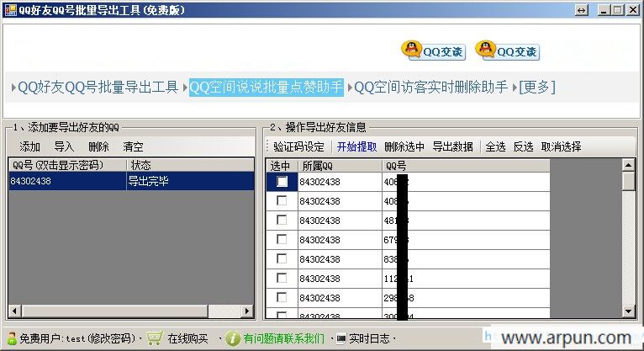Click 反选 to invert selection
This screenshot has height=351, width=644.
[523, 146]
